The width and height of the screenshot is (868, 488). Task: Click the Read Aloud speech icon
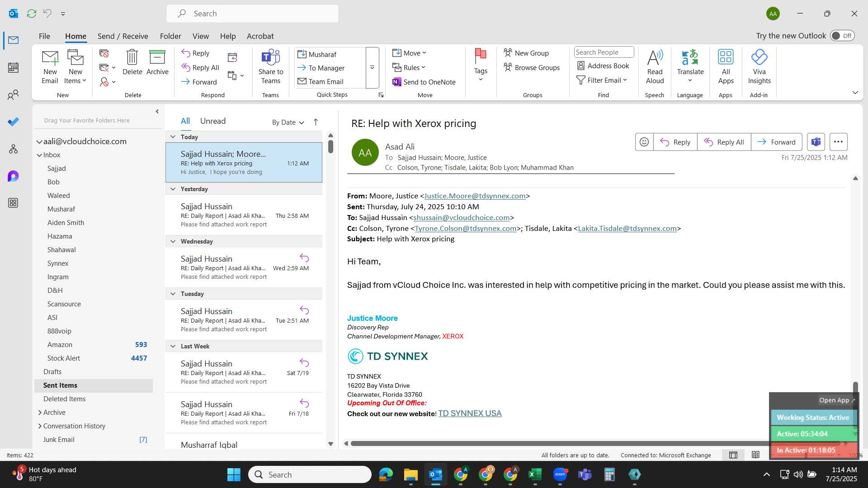point(655,67)
